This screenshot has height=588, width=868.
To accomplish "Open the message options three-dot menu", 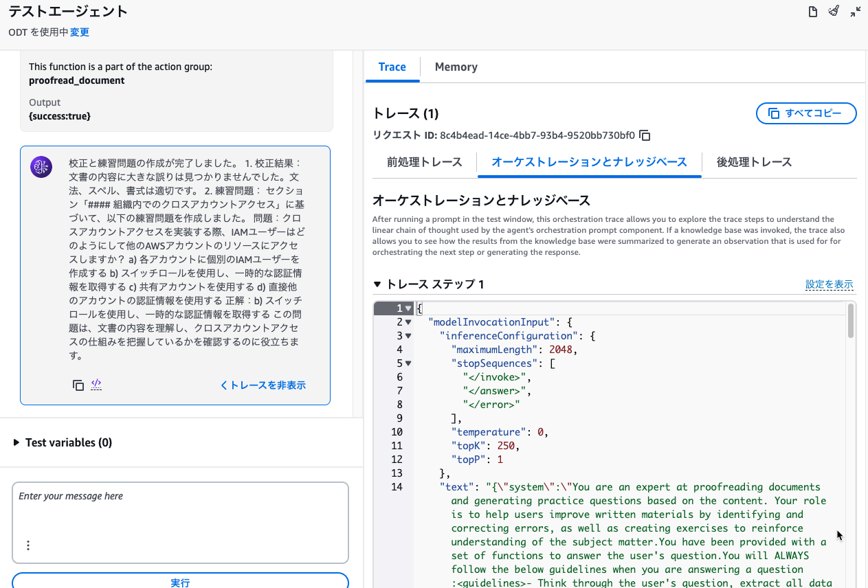I will tap(28, 545).
